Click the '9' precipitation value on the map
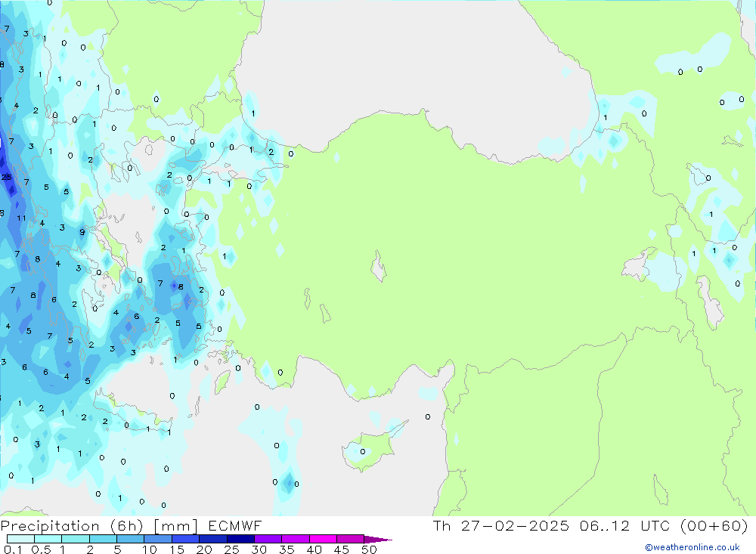The width and height of the screenshot is (756, 554). 82,232
